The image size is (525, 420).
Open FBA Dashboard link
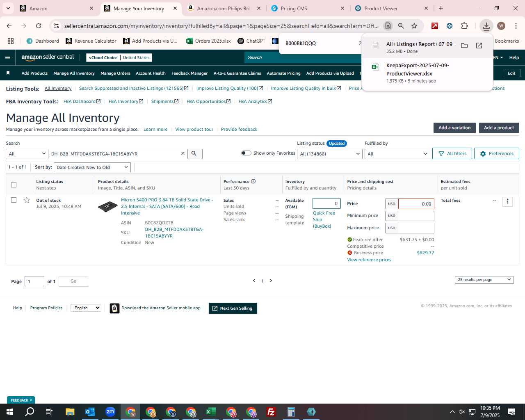click(82, 101)
